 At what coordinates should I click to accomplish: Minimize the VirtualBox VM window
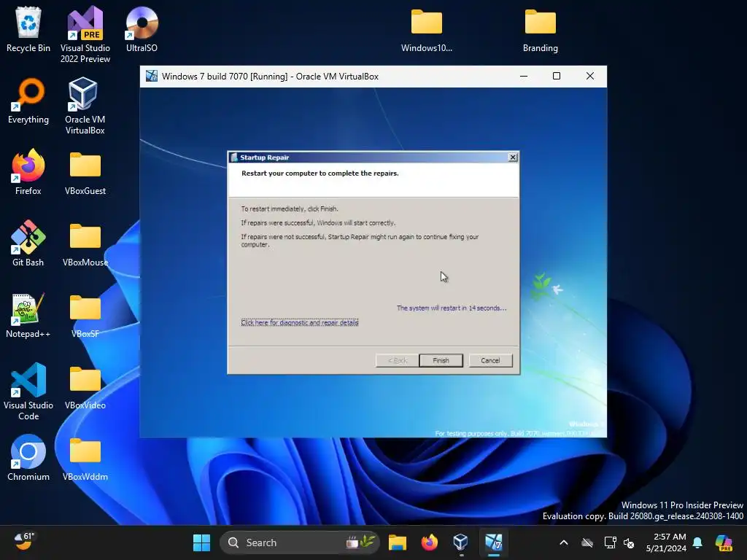point(524,76)
